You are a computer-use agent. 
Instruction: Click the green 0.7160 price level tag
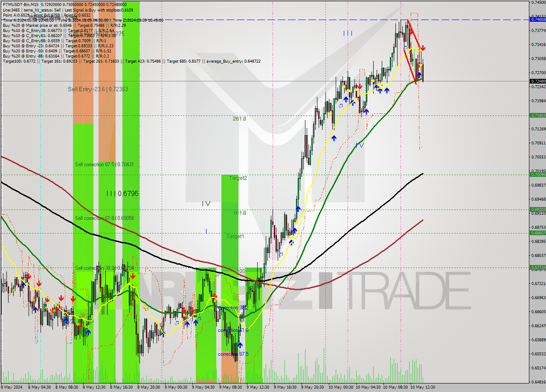tap(537, 115)
